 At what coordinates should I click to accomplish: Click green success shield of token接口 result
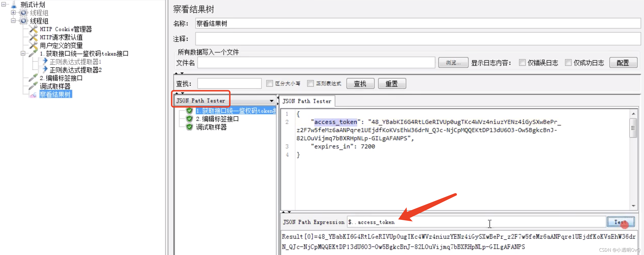point(190,111)
